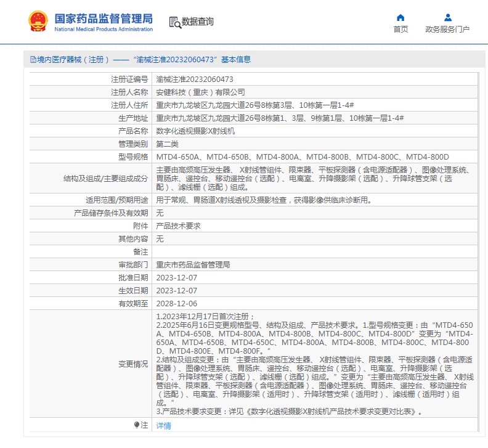The height and width of the screenshot is (448, 488).
Task: Click model list starting MTD4-650A
Action: pyautogui.click(x=303, y=157)
